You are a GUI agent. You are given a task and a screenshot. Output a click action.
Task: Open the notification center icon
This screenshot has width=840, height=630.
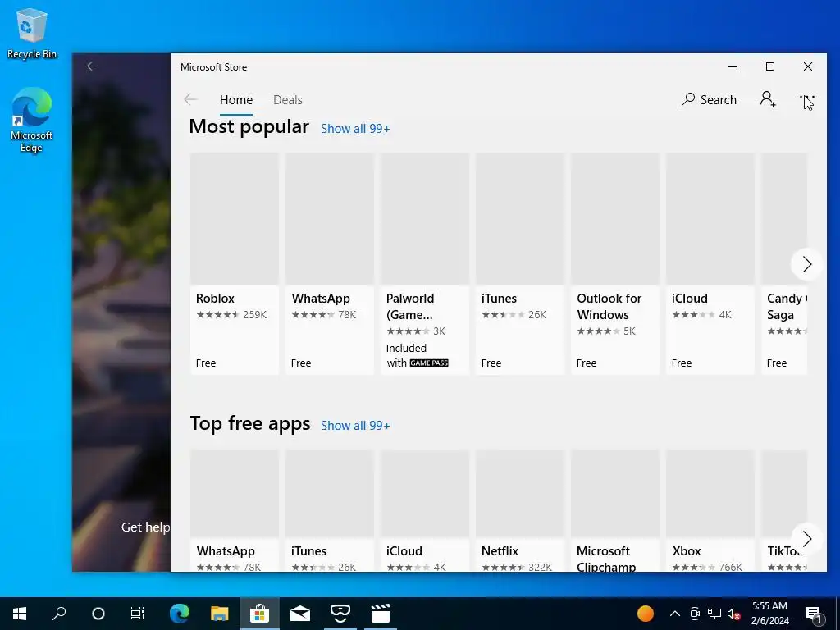coord(815,614)
